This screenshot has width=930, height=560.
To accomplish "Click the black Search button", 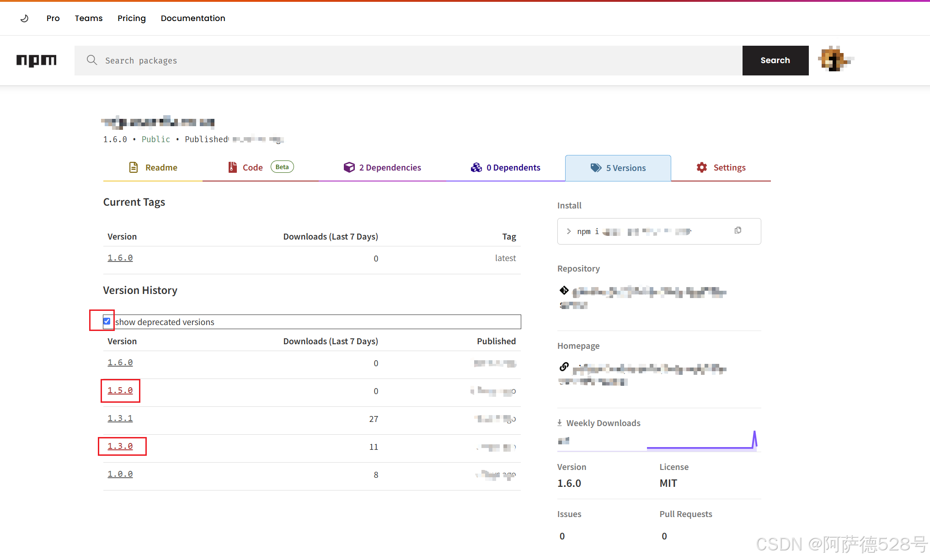I will (775, 60).
